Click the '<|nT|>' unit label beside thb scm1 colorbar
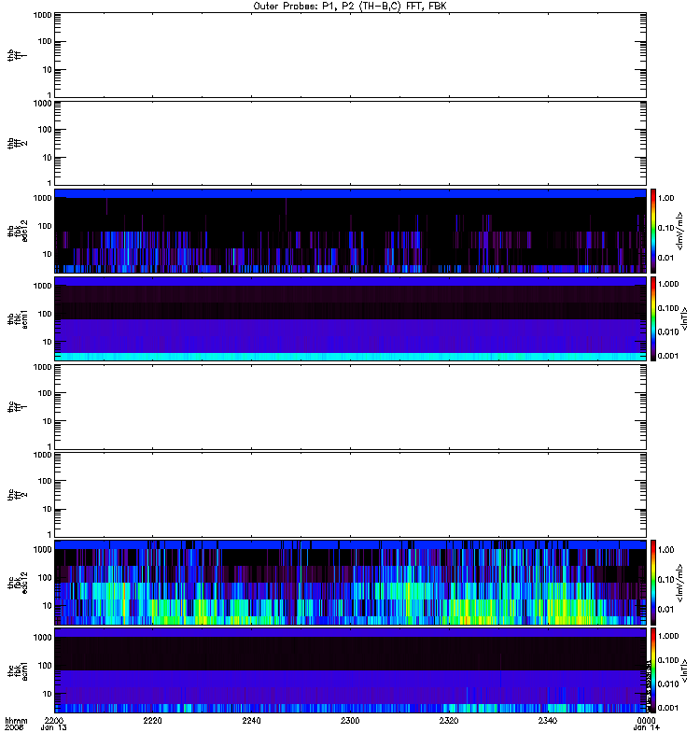This screenshot has height=747, width=700. [x=684, y=318]
